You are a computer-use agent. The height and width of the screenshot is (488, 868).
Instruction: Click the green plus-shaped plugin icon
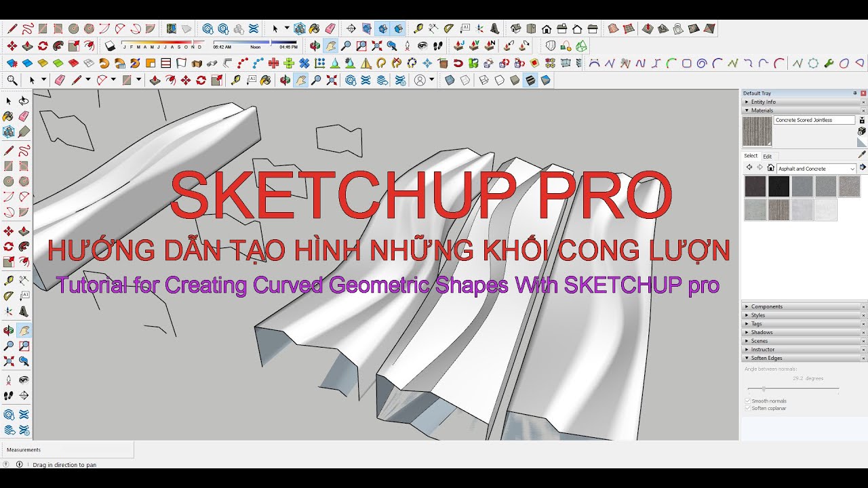(x=289, y=63)
